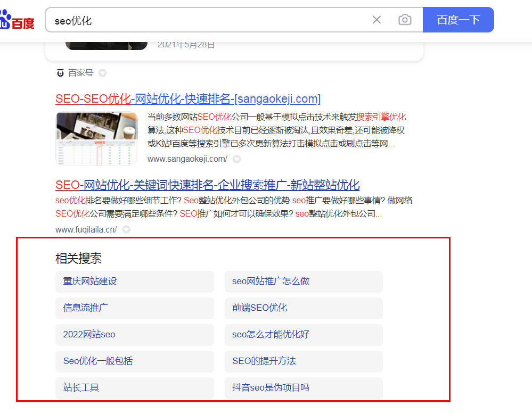Viewport: 532px width, 414px height.
Task: Select related search 抖音seo是伪项目吗
Action: [304, 387]
